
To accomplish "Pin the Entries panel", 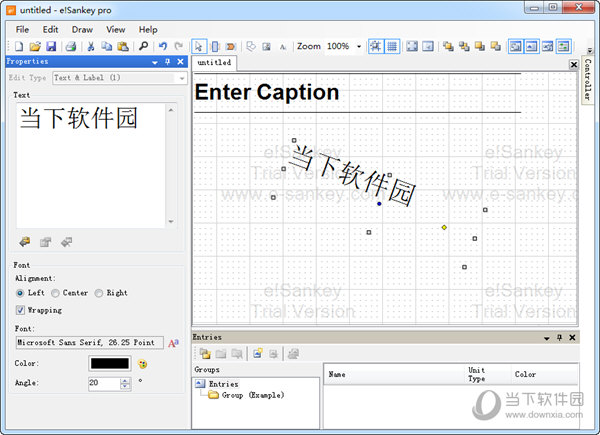I will pos(559,337).
